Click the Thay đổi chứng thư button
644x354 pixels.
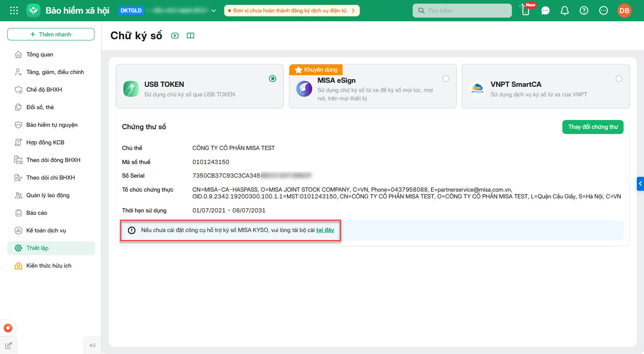pyautogui.click(x=593, y=127)
